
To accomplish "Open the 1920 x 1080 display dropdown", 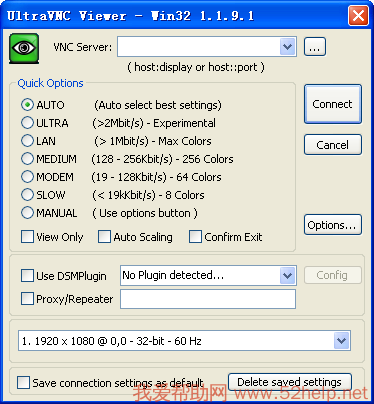I will [342, 341].
